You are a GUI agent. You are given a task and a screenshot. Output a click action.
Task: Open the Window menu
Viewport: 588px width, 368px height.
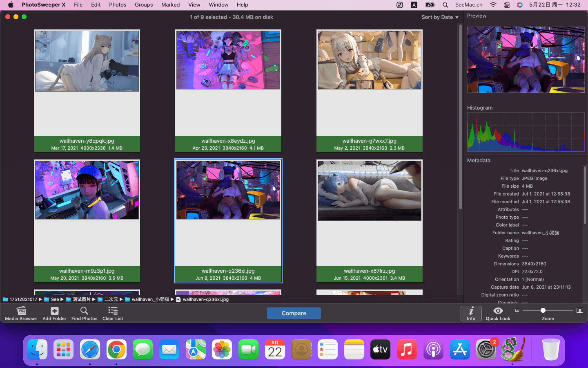(x=218, y=5)
